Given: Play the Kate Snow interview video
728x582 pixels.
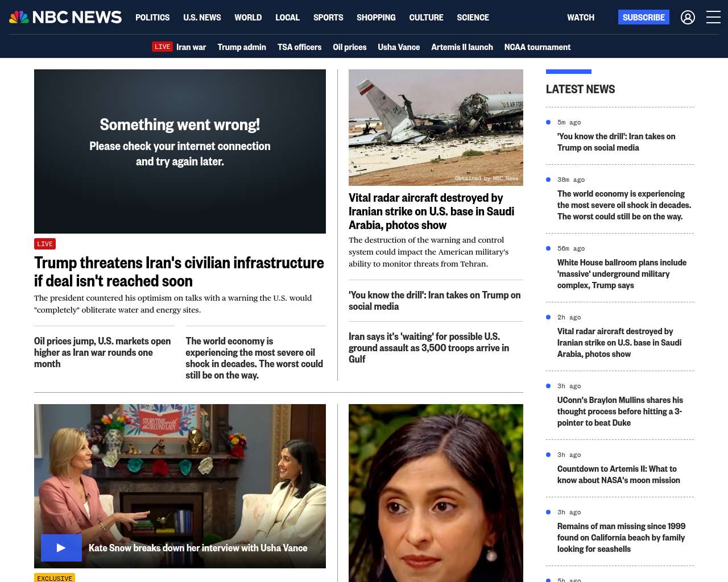Looking at the screenshot, I should coord(61,548).
